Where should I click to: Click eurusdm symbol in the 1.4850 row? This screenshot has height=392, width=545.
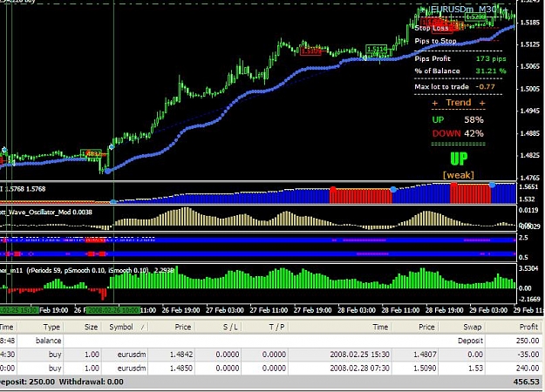tap(132, 368)
